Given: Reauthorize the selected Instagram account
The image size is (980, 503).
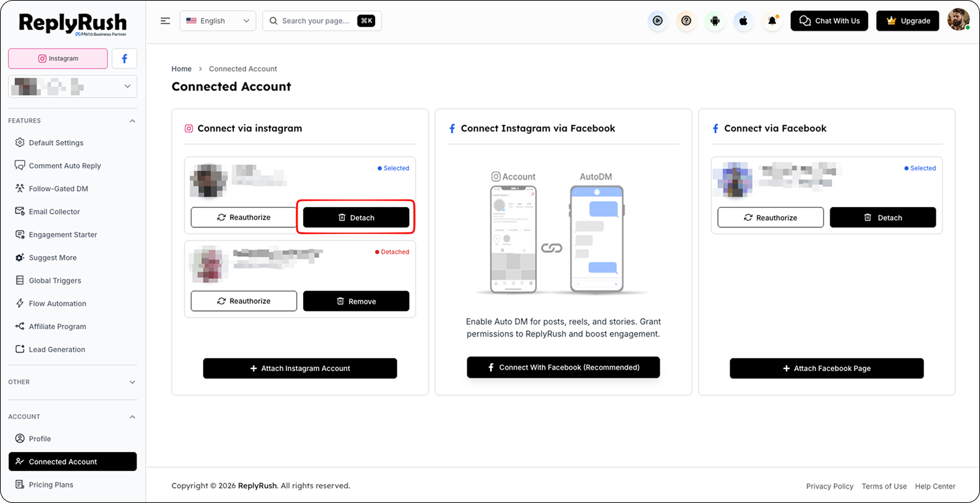Looking at the screenshot, I should (244, 218).
